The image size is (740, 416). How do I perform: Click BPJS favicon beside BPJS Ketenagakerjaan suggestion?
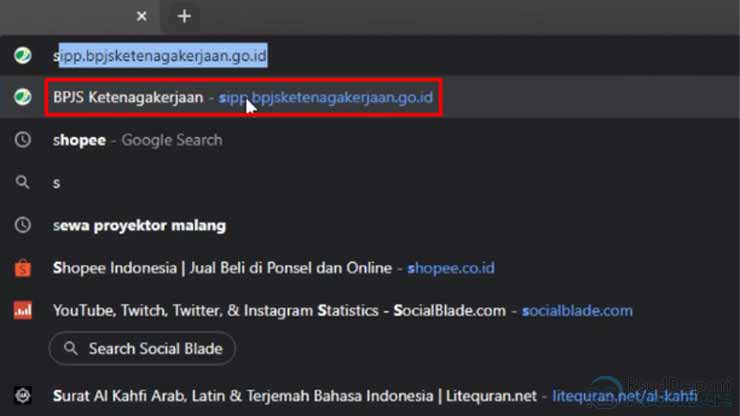(x=22, y=97)
